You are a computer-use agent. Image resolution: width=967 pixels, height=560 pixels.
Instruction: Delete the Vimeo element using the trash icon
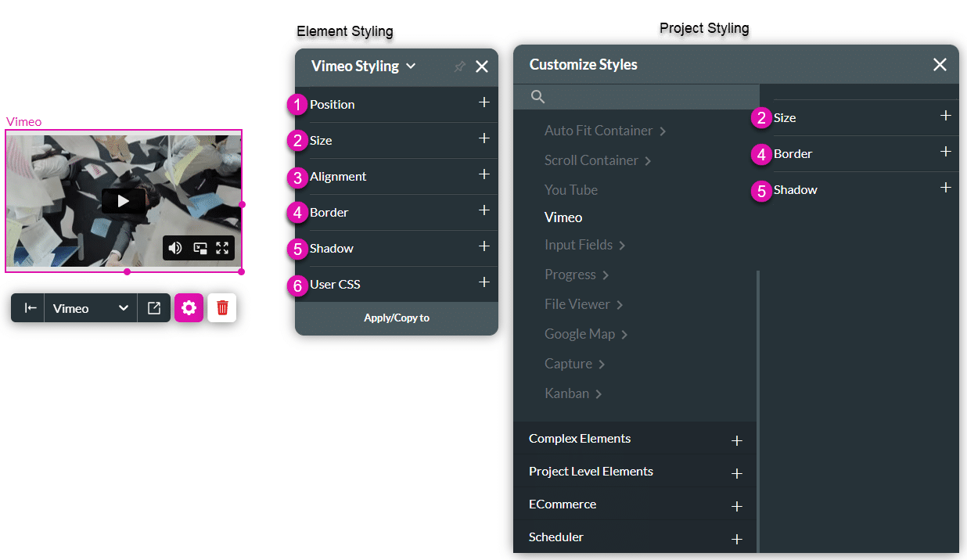[x=221, y=307]
